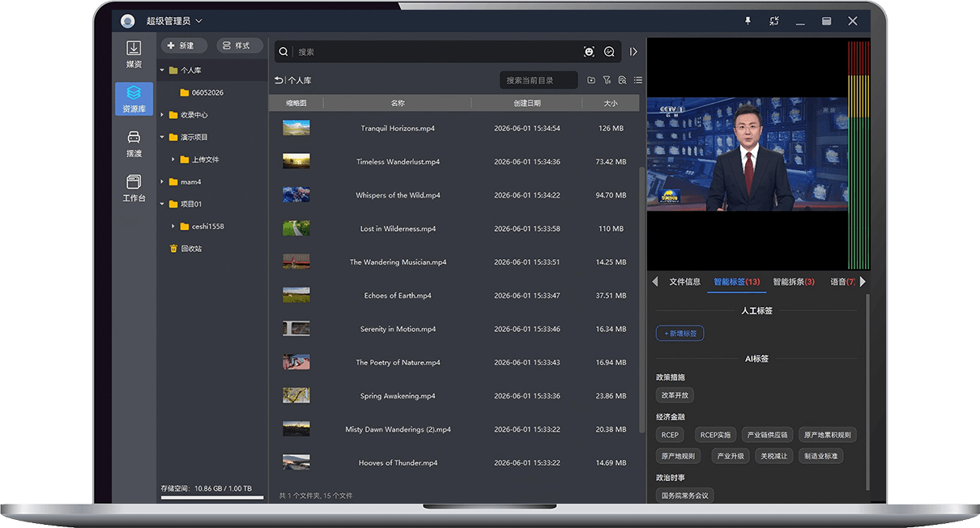
Task: Sort by the 创建日期 column header
Action: click(x=526, y=103)
